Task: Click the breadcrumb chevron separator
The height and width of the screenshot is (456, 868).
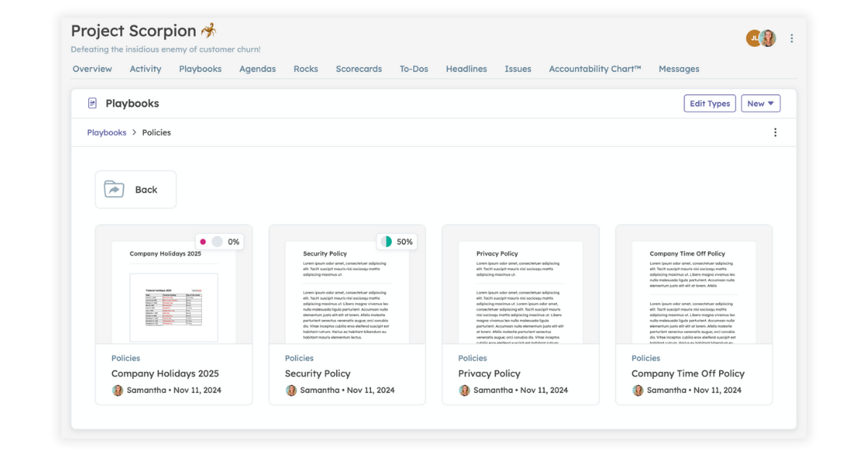Action: click(x=134, y=132)
